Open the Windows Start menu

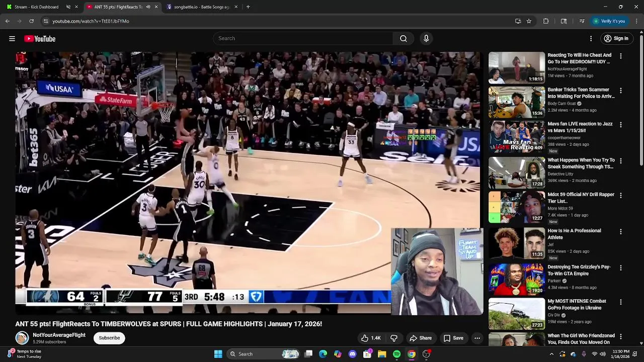point(218,354)
